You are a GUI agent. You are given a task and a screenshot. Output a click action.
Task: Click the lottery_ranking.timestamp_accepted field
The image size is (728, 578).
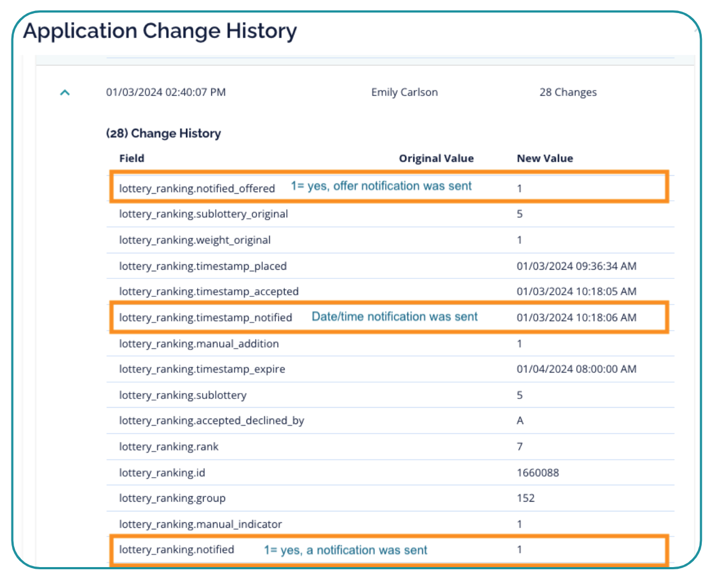tap(209, 291)
